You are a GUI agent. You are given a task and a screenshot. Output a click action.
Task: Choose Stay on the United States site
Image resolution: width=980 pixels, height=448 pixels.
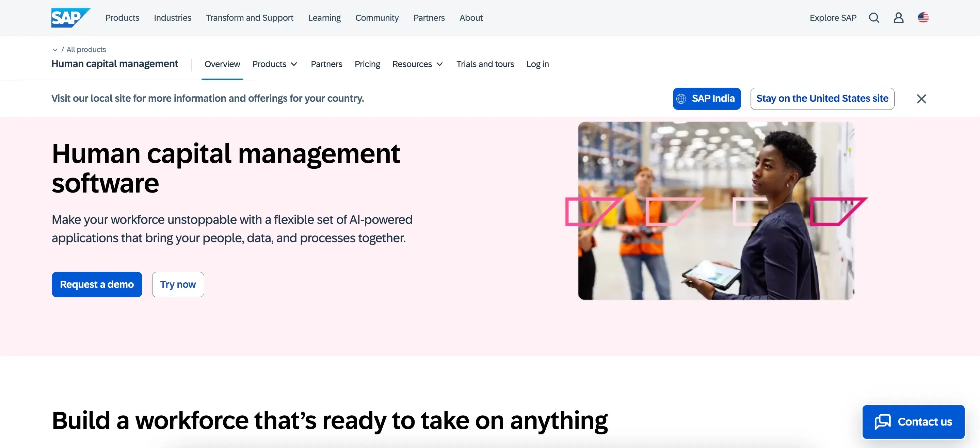pyautogui.click(x=822, y=99)
